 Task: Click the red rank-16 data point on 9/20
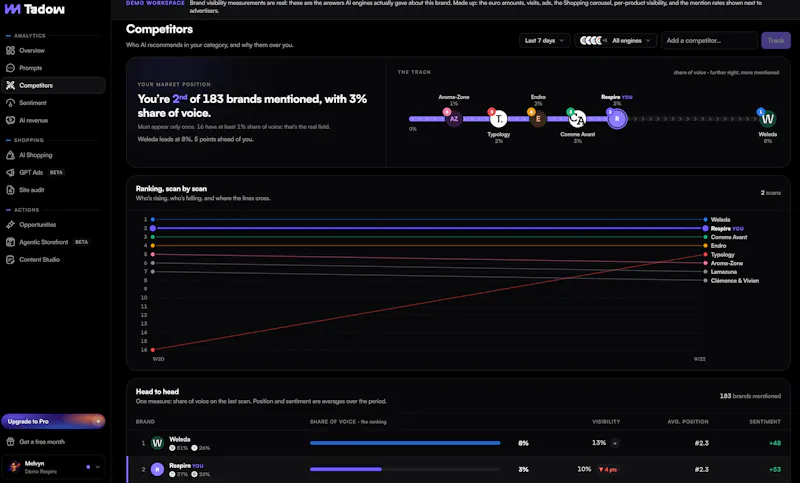coord(153,350)
